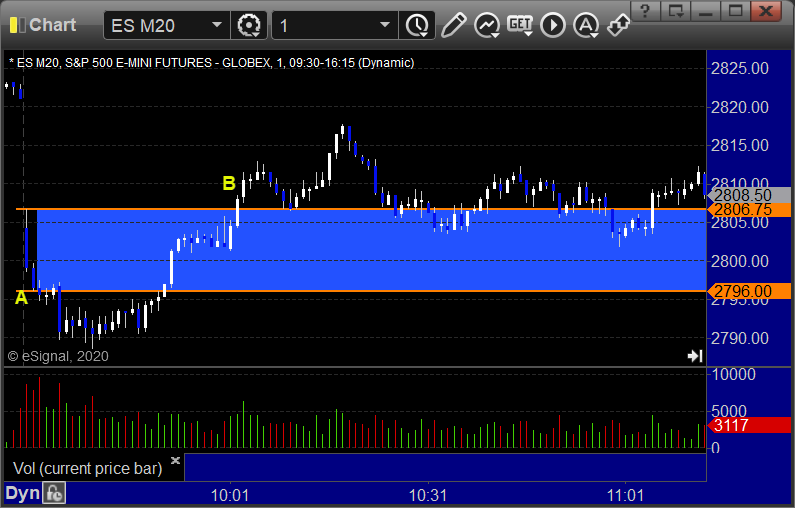This screenshot has width=795, height=508.
Task: Click the yellow A point label
Action: [x=21, y=297]
